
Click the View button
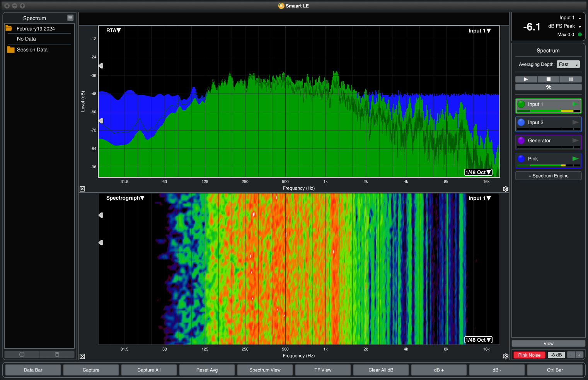[x=548, y=344]
